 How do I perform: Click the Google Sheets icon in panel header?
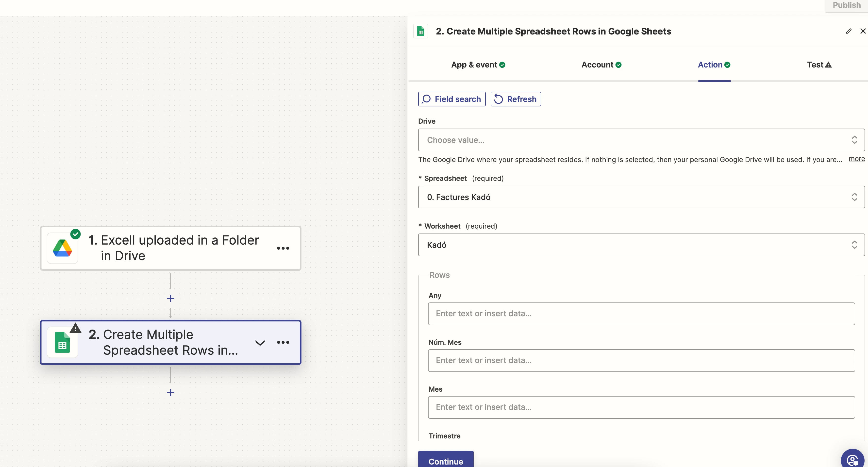point(420,31)
